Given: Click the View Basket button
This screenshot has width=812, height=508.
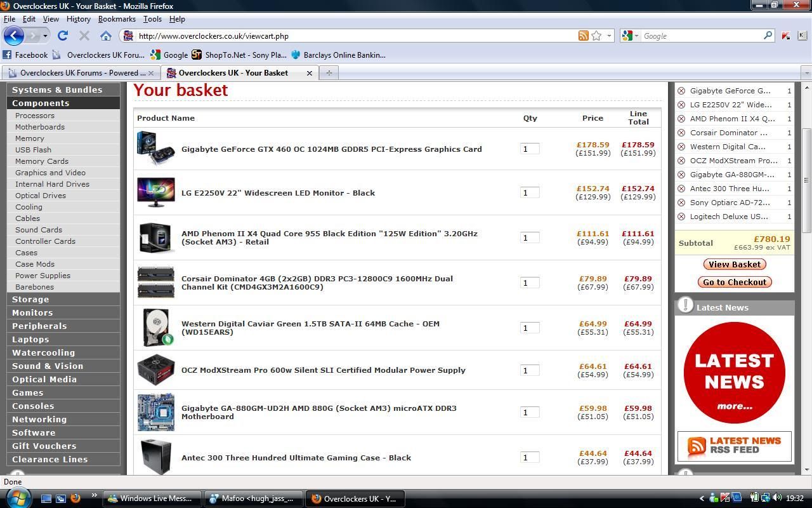Looking at the screenshot, I should [735, 264].
